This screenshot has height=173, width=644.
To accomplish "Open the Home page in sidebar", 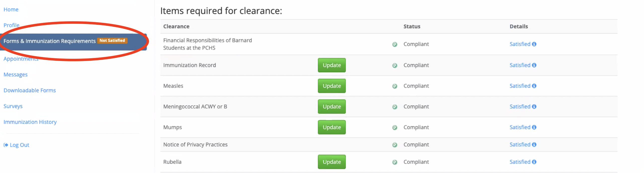I will pos(11,9).
